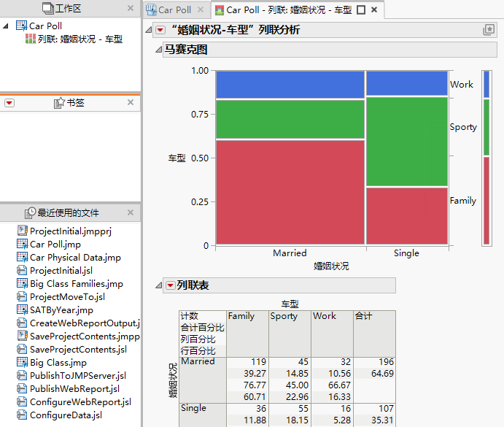Open ProjectInitial.jmpprj from recent files
The height and width of the screenshot is (427, 504).
pos(71,231)
